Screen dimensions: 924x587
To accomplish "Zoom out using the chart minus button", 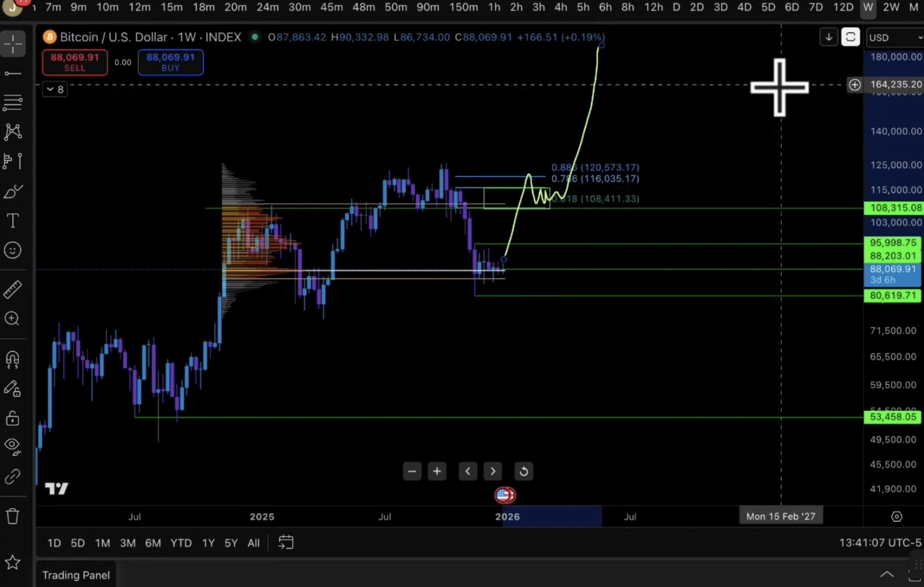I will click(412, 471).
